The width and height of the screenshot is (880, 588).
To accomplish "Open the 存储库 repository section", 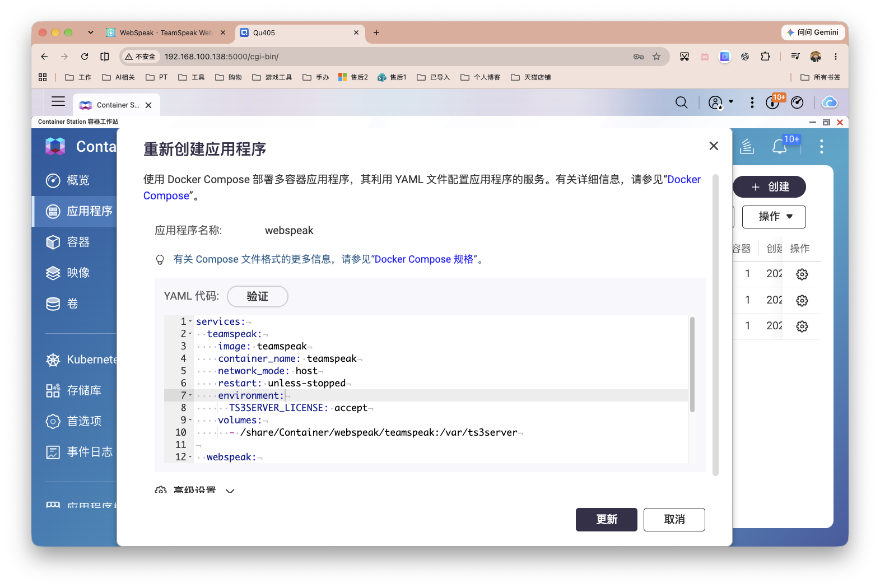I will 74,390.
